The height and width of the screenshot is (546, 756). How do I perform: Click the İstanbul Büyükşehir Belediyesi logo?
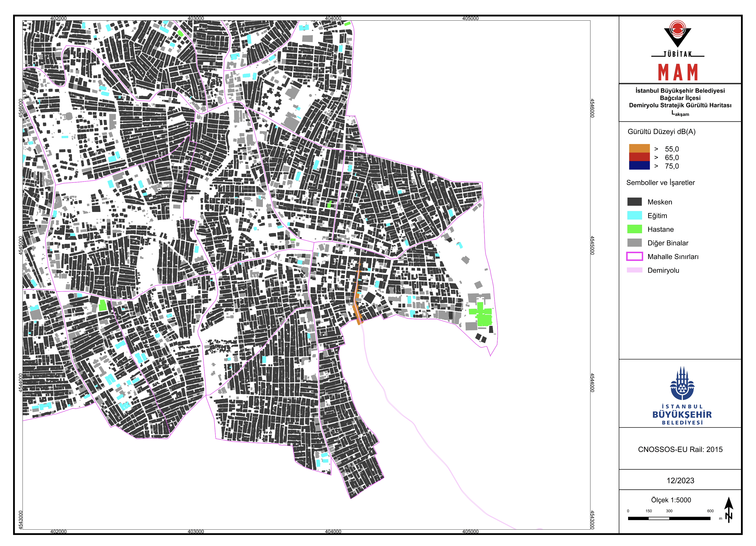coord(682,395)
